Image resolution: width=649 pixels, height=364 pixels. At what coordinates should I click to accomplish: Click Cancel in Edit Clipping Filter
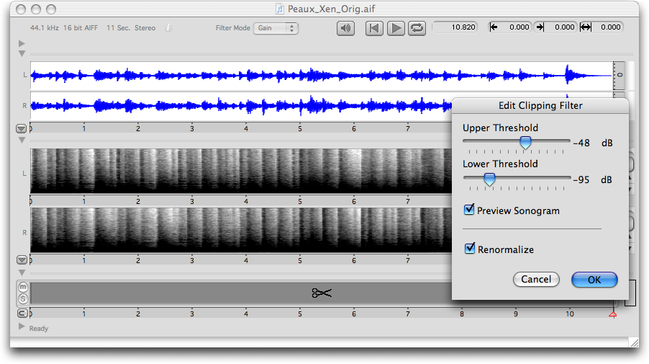tap(536, 280)
